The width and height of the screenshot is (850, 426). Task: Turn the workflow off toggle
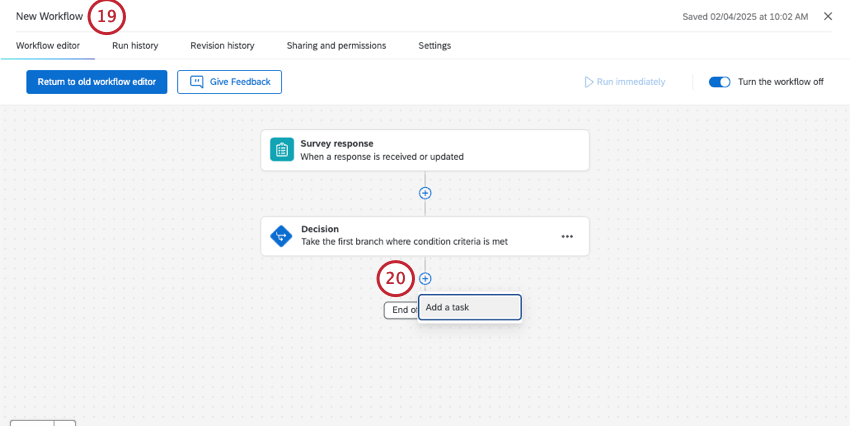(719, 82)
